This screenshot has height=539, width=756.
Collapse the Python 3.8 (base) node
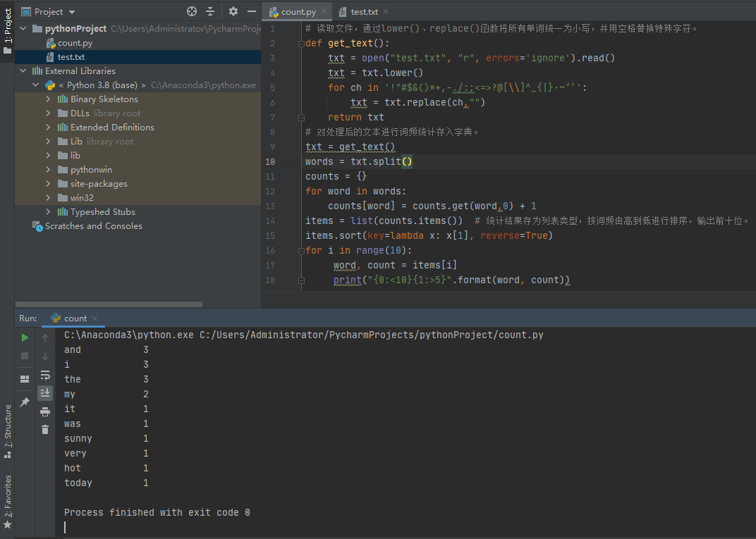36,85
